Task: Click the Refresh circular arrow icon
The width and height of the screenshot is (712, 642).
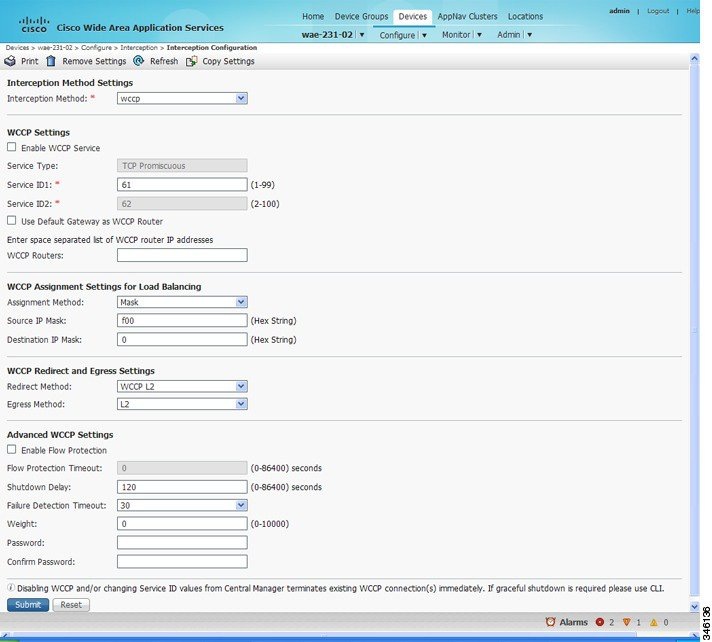Action: pyautogui.click(x=138, y=61)
